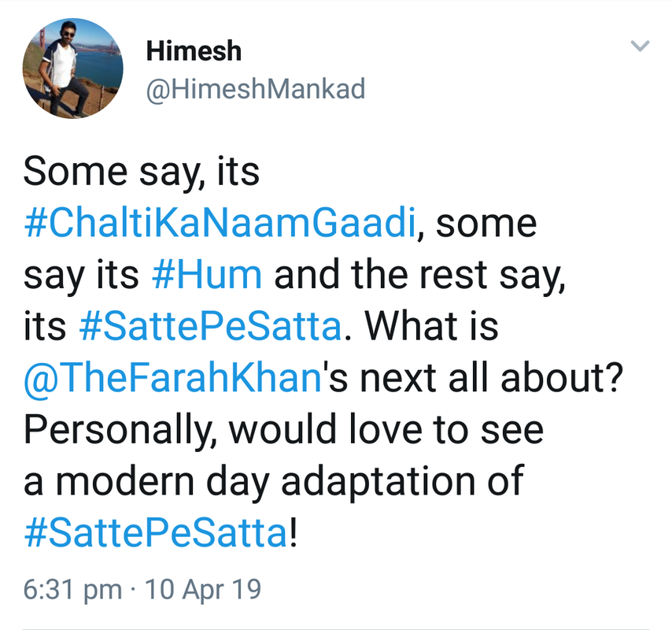Tap the words 'say its' before #Hum
The image size is (672, 630).
[81, 276]
